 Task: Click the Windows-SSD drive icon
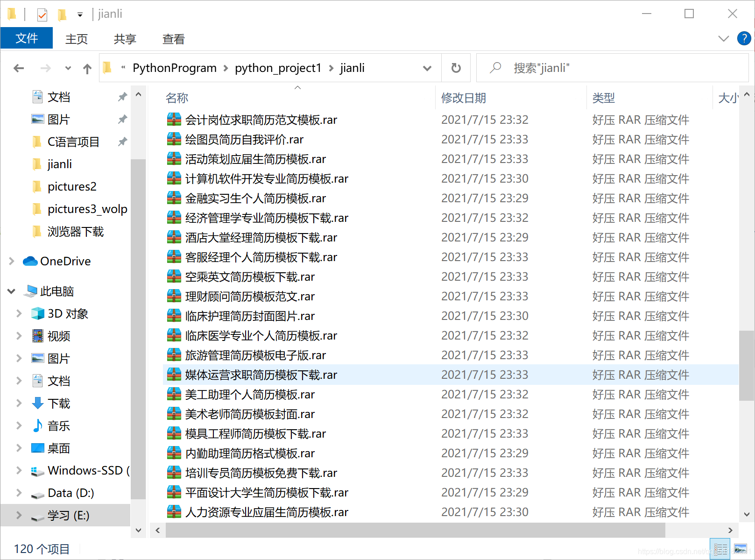coord(38,471)
